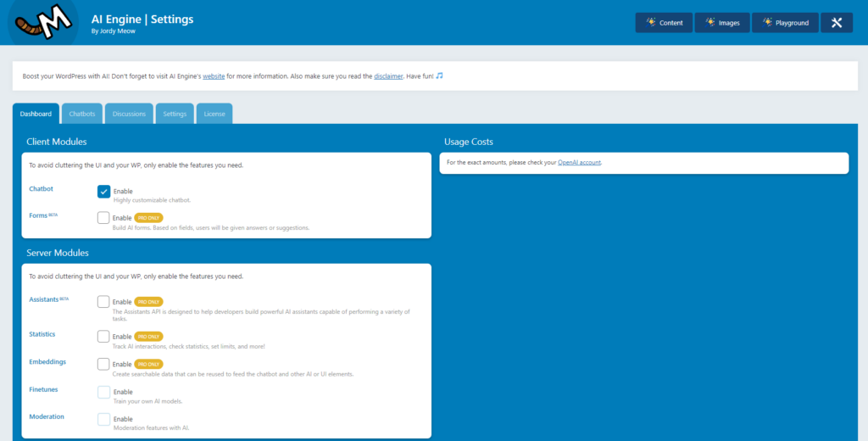Select the License tab
868x441 pixels.
point(214,114)
